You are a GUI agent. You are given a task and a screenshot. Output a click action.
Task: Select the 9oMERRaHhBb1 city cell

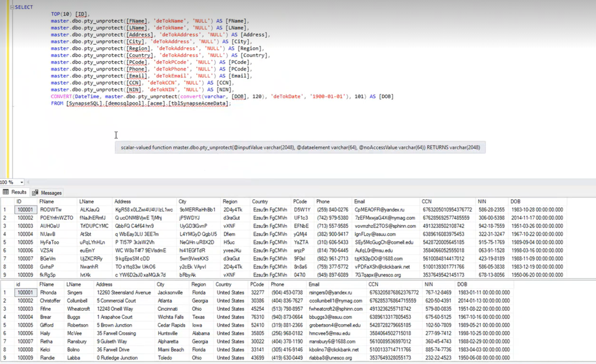[x=197, y=210]
